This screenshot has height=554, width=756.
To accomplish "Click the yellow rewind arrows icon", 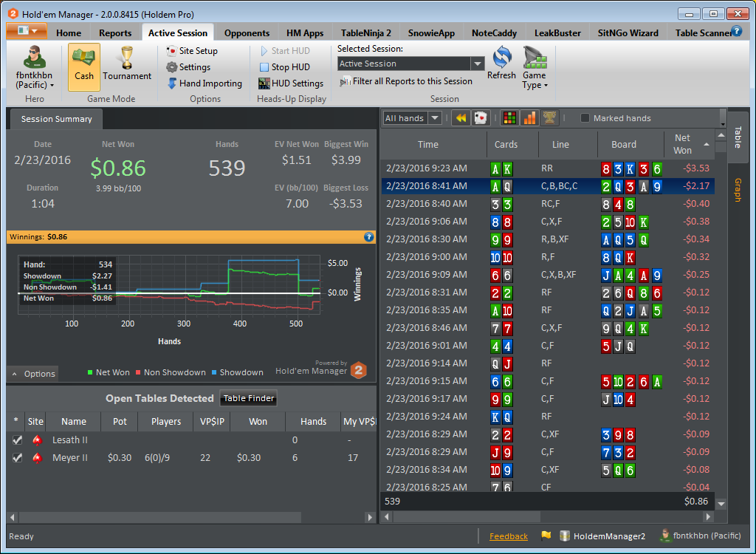I will pos(461,118).
